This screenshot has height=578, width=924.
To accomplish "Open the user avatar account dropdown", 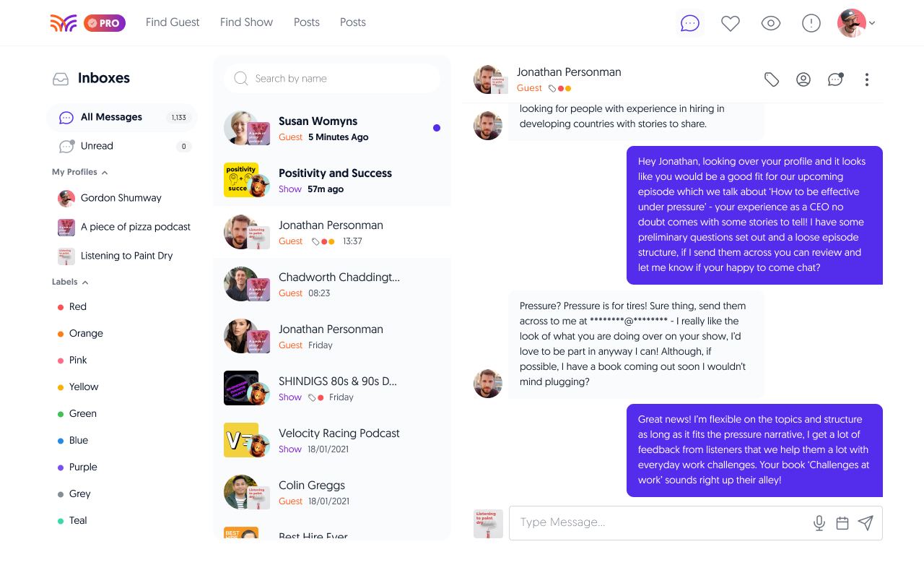I will (x=856, y=23).
